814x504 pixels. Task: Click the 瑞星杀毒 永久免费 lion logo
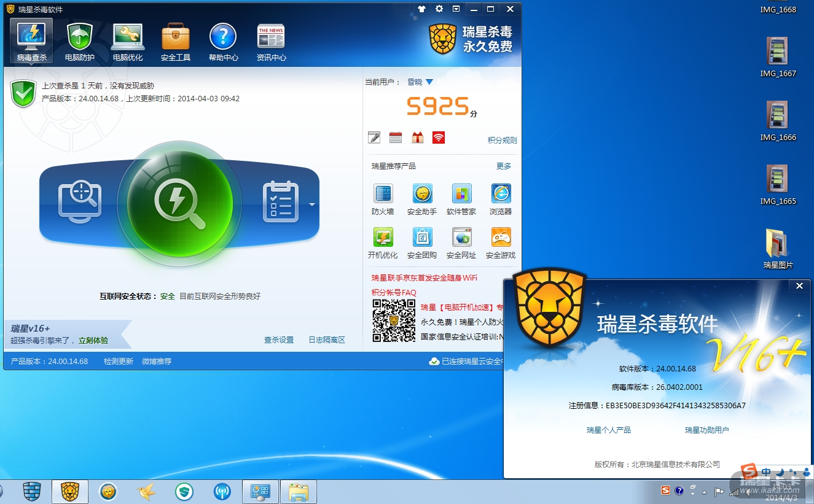(x=471, y=39)
